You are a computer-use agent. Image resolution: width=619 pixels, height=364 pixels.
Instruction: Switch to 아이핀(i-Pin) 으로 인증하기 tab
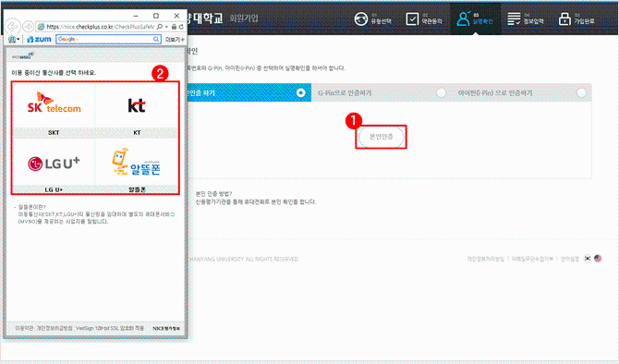pyautogui.click(x=521, y=92)
